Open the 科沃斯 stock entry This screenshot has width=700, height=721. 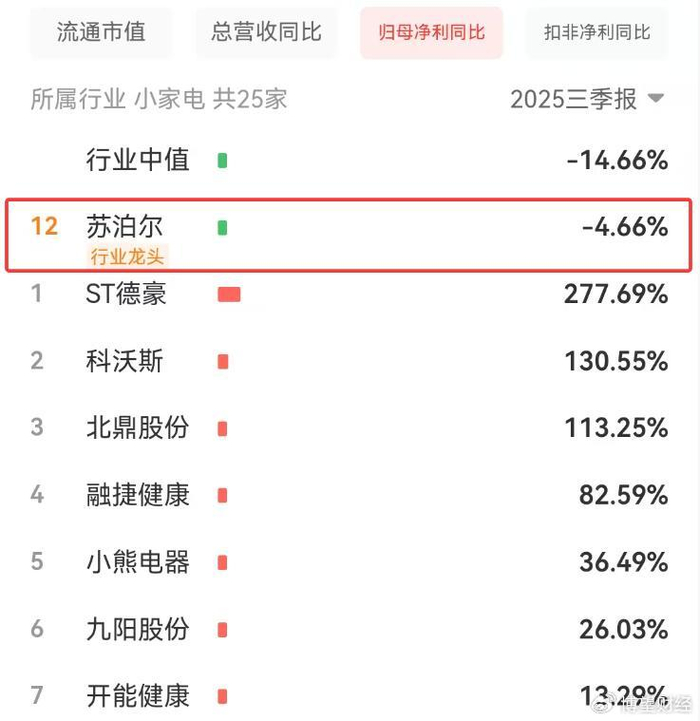(x=124, y=361)
